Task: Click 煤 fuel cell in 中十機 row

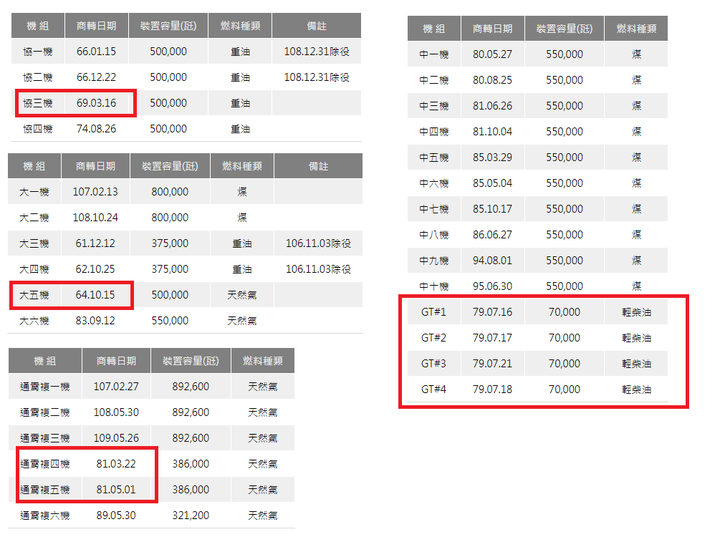Action: [x=636, y=286]
